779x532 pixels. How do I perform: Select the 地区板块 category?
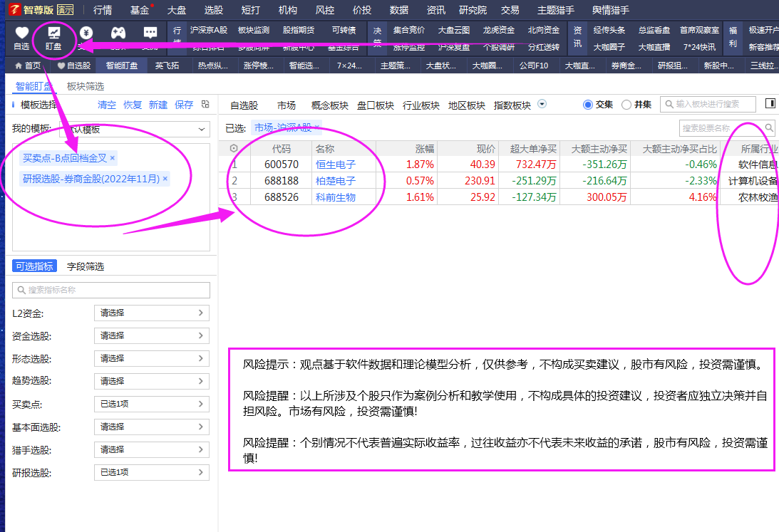[467, 105]
